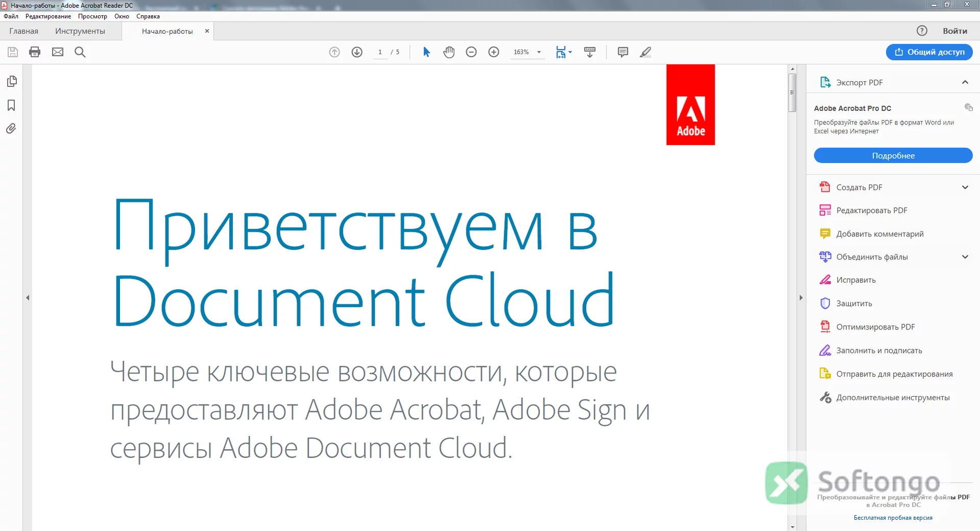Go to next page arrow
The image size is (980, 531).
pos(357,52)
